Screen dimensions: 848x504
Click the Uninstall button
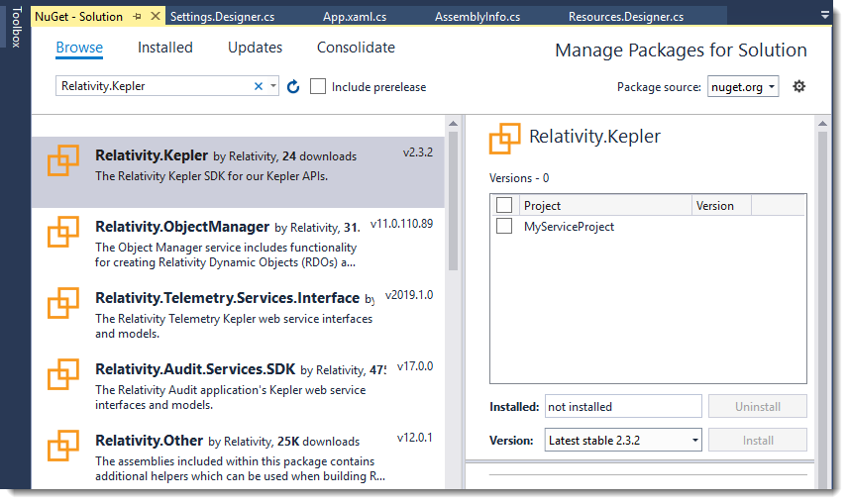758,407
